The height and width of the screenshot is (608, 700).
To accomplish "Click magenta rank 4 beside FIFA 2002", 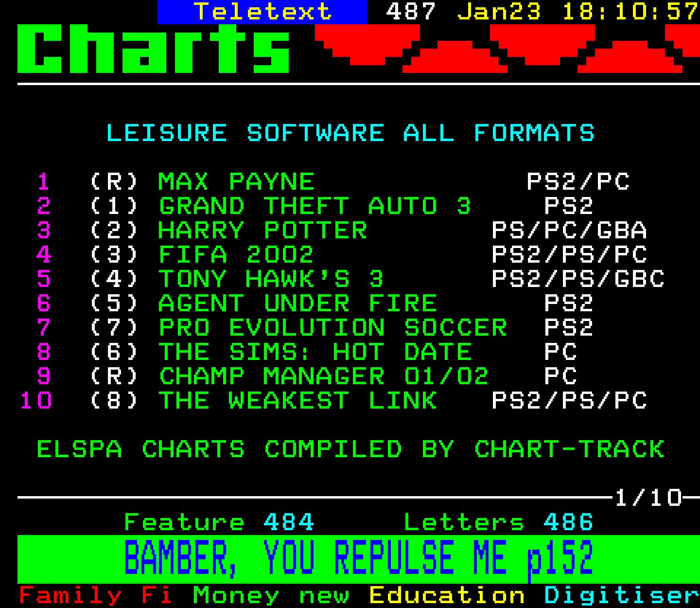I will point(44,255).
